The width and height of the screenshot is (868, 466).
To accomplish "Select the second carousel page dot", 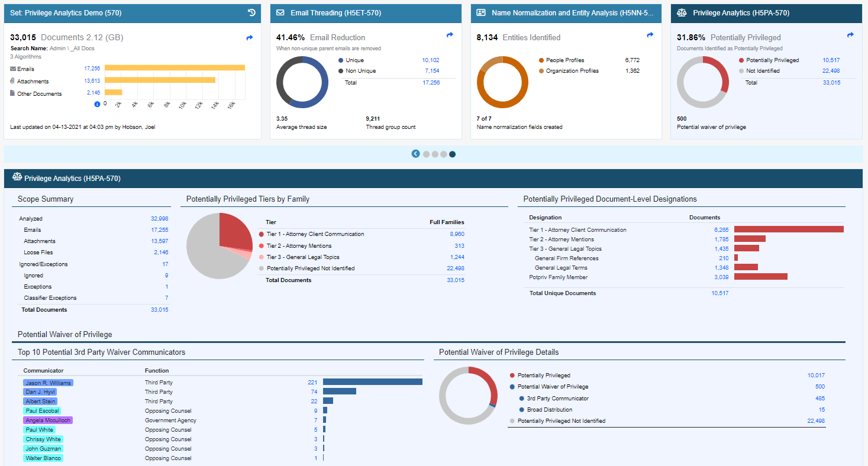I will 435,154.
